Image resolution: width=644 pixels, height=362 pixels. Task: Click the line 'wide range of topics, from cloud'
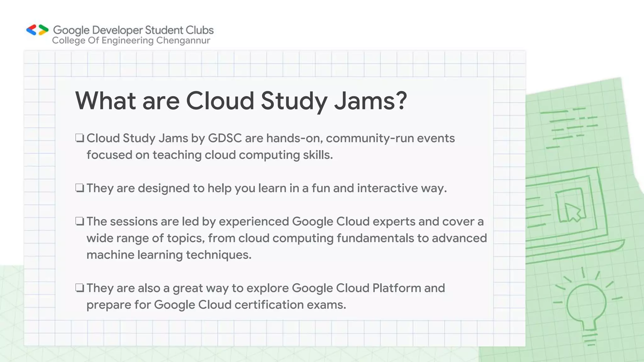click(x=287, y=238)
